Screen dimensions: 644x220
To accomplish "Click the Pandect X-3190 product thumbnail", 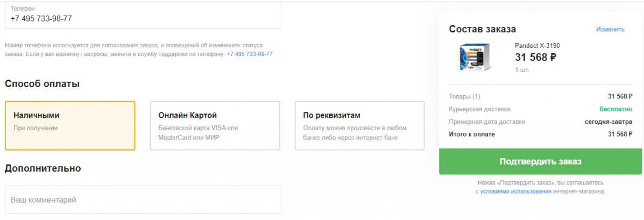I will tap(476, 57).
